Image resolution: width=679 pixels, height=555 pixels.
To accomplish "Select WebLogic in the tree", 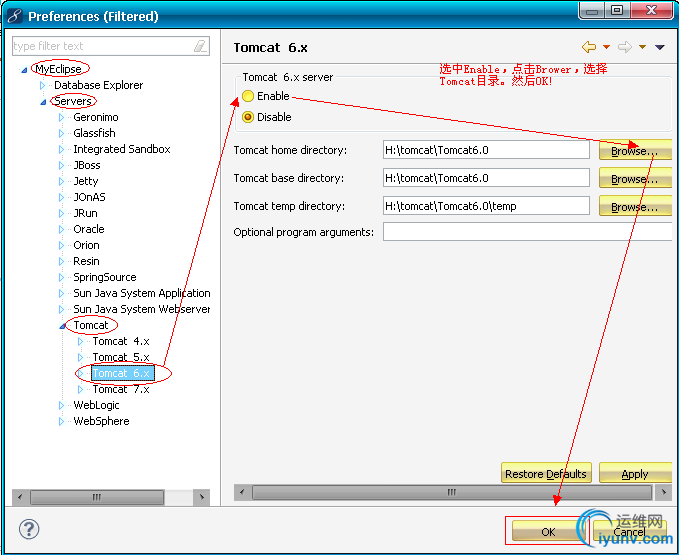I will point(96,406).
